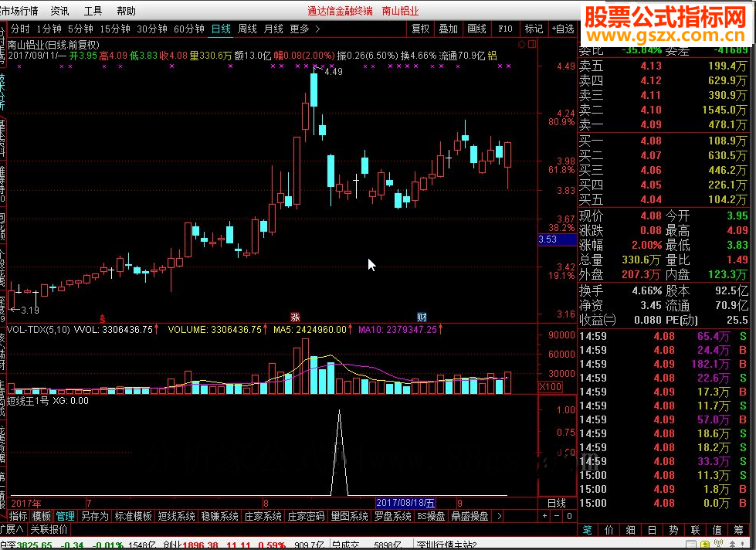The height and width of the screenshot is (550, 756).
Task: Switch to the 细 detail tab
Action: click(630, 530)
